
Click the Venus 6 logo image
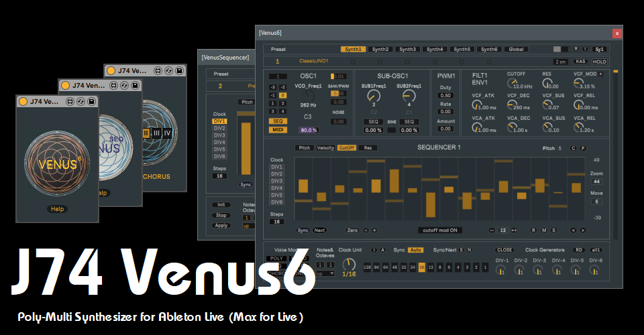(57, 164)
